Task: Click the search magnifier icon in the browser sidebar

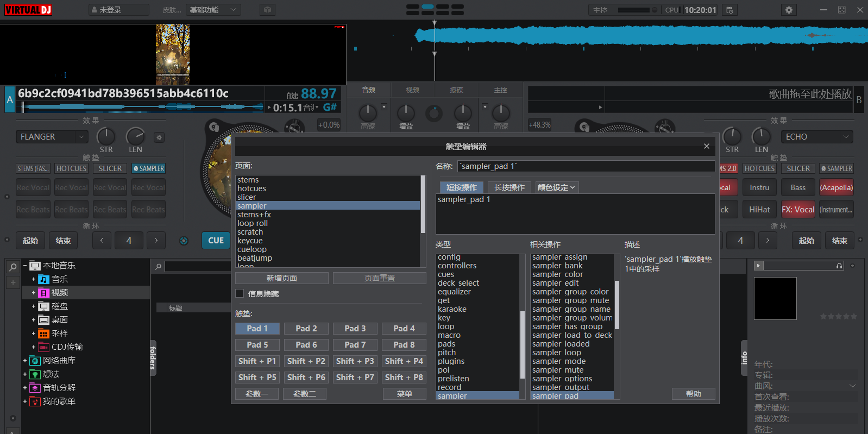Action: (x=13, y=267)
